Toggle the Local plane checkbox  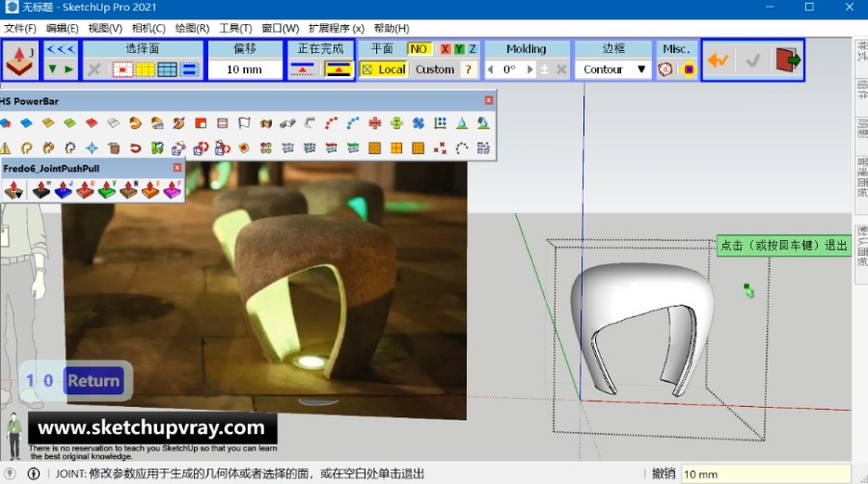384,69
